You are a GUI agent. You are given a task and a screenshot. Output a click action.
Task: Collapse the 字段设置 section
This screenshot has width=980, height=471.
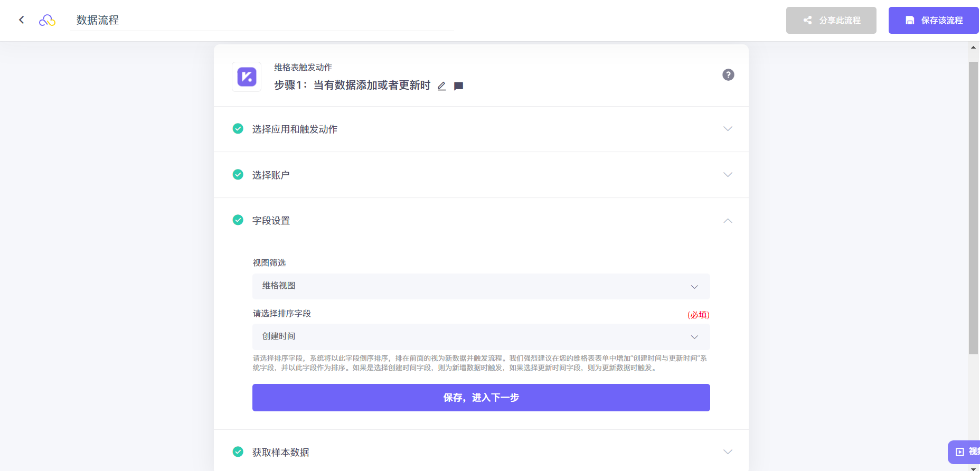[728, 221]
